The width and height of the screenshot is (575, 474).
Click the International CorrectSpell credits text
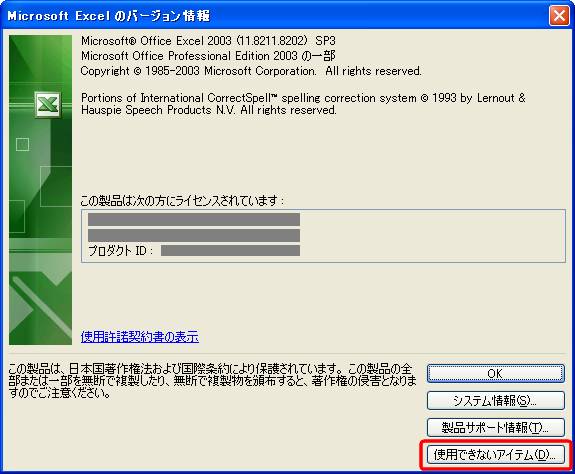pos(303,104)
